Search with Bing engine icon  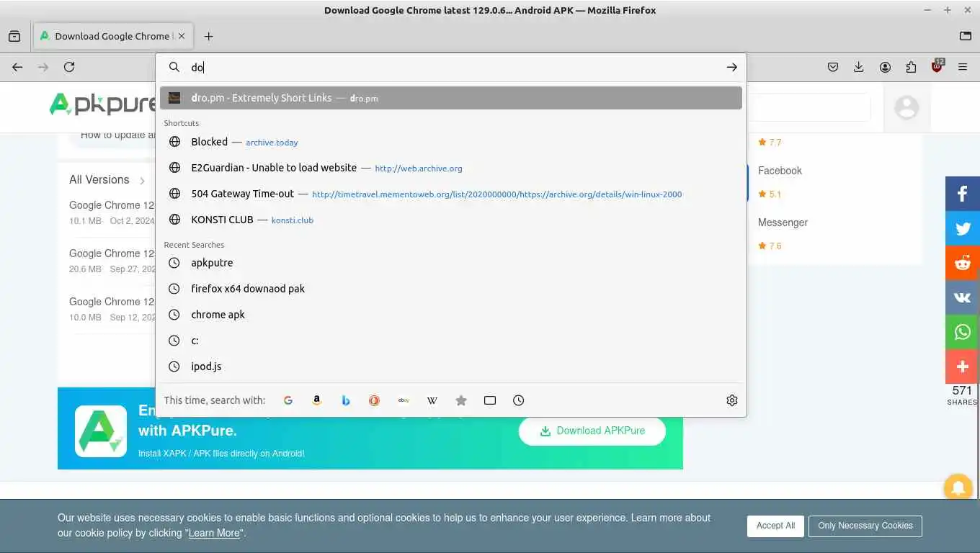pyautogui.click(x=346, y=400)
